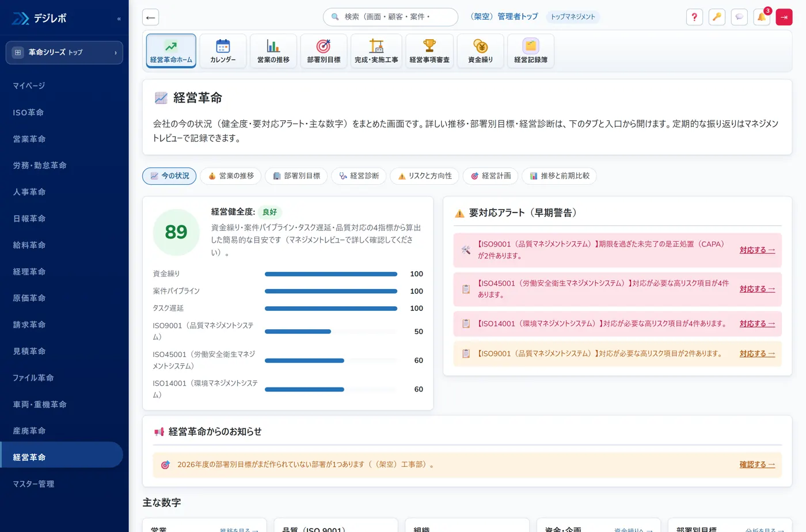The height and width of the screenshot is (532, 806).
Task: Open the 資金繰り money icon
Action: pos(481,51)
